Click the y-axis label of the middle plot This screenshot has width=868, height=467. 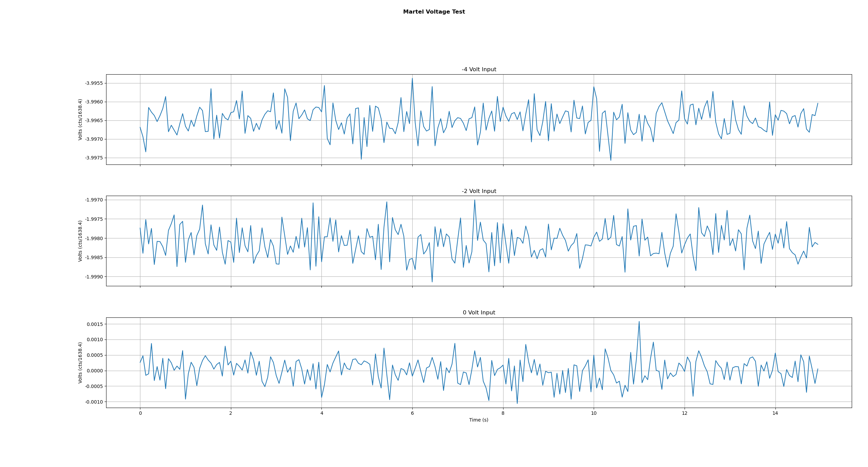tap(80, 241)
